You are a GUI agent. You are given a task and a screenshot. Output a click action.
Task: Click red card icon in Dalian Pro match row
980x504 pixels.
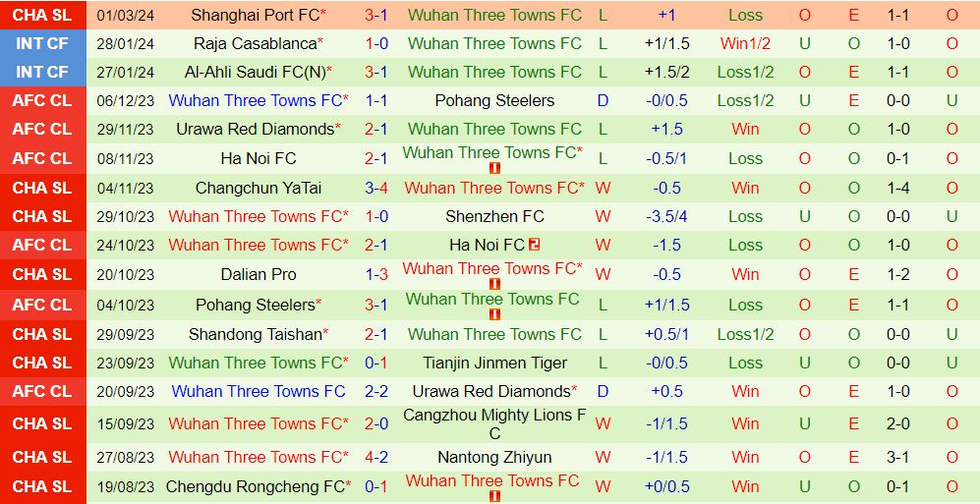494,284
